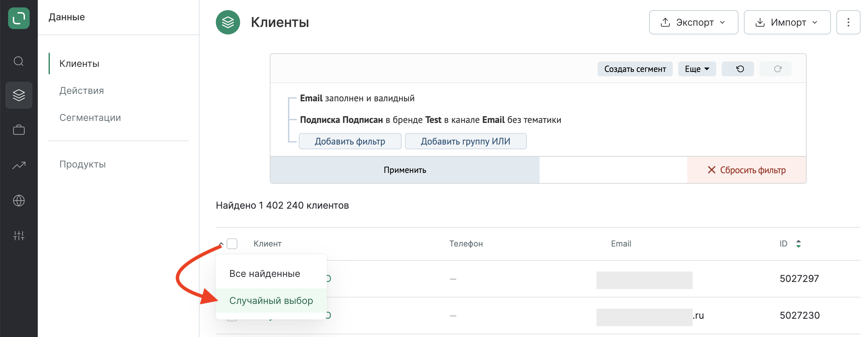Viewport: 868px width, 337px height.
Task: Click Добавить группу ИЛИ button
Action: point(465,141)
